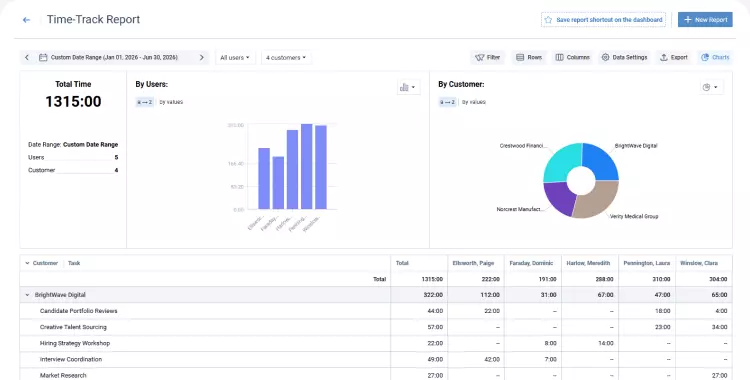Change By Users chart type dropdown
750x380 pixels.
coord(408,87)
